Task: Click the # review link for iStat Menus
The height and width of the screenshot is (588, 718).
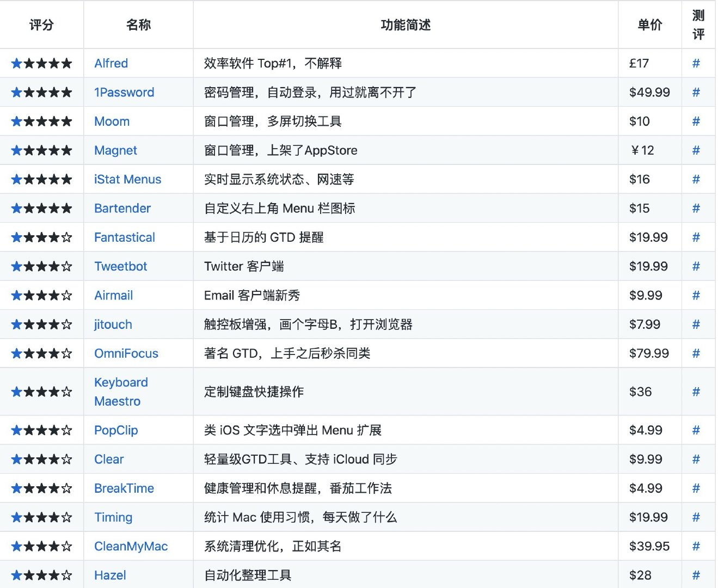Action: (696, 179)
